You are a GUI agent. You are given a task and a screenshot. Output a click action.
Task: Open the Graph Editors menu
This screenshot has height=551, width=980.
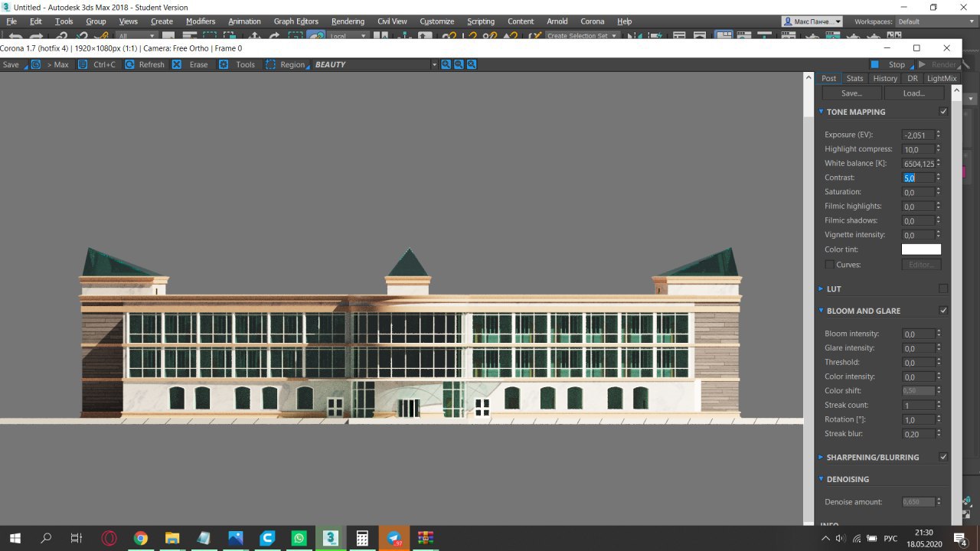(x=296, y=21)
